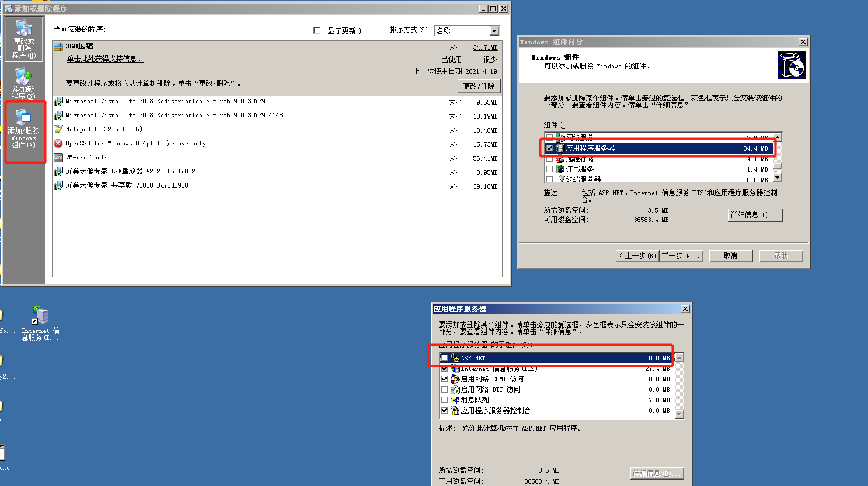Click the 证书服务 component icon
The width and height of the screenshot is (868, 486).
click(560, 169)
